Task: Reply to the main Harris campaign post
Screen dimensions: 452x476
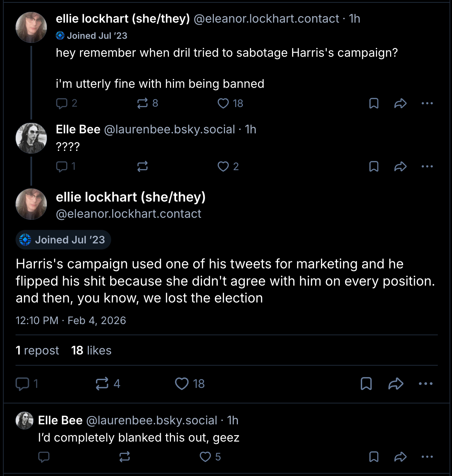Action: [x=23, y=384]
